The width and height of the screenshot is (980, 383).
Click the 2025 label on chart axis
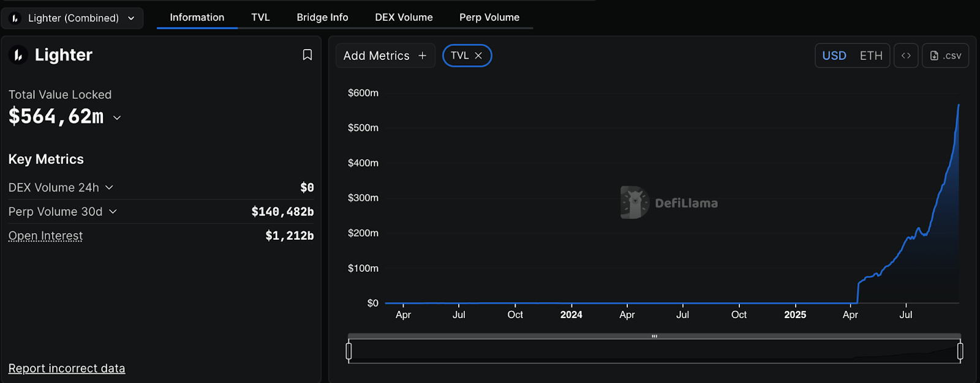pyautogui.click(x=795, y=314)
